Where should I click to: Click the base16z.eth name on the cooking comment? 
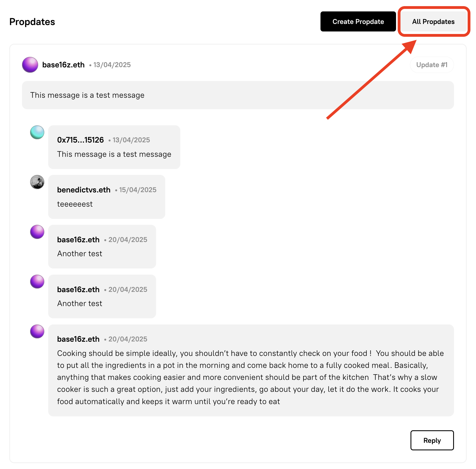click(x=78, y=339)
